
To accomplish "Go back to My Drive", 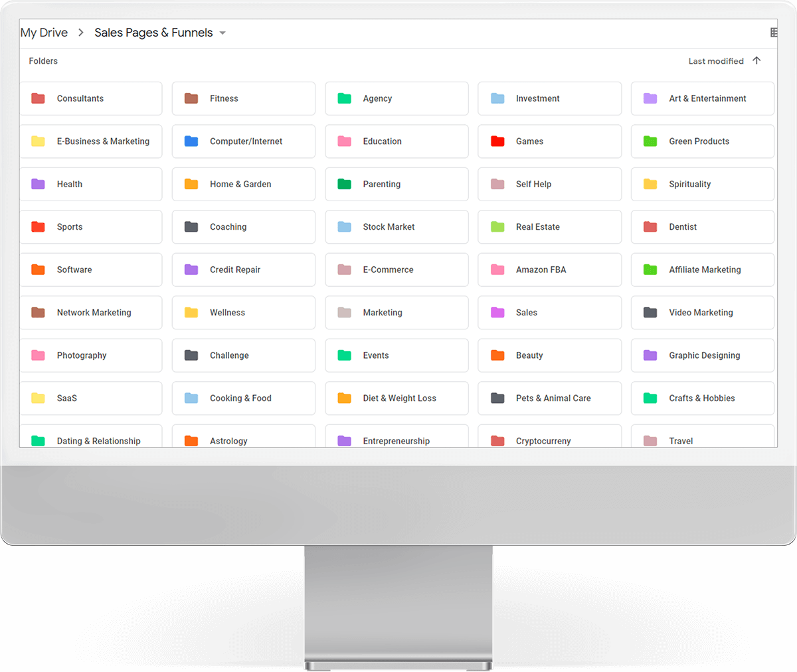I will [x=44, y=33].
